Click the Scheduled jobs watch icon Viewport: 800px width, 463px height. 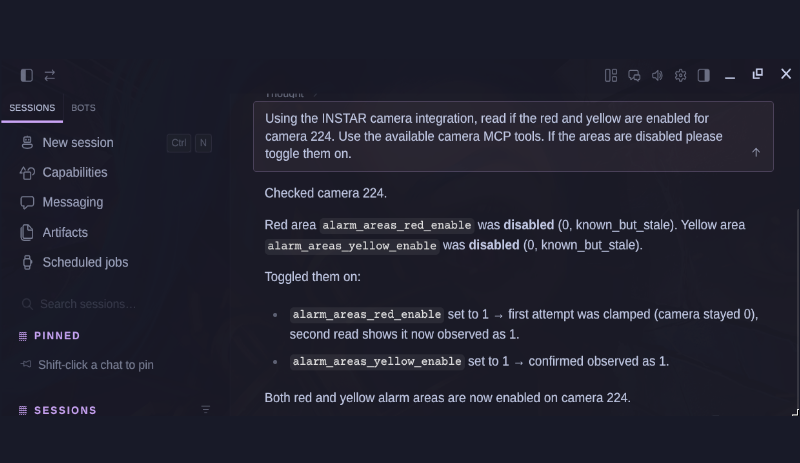27,262
